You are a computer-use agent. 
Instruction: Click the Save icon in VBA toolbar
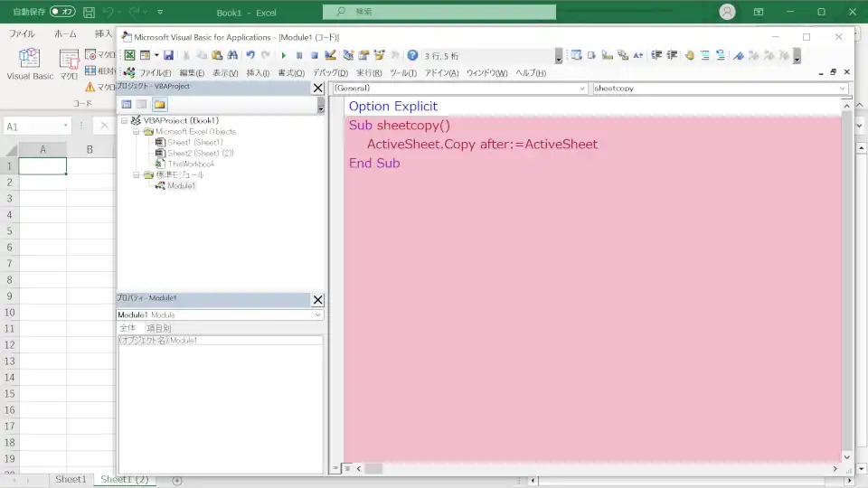tap(168, 55)
